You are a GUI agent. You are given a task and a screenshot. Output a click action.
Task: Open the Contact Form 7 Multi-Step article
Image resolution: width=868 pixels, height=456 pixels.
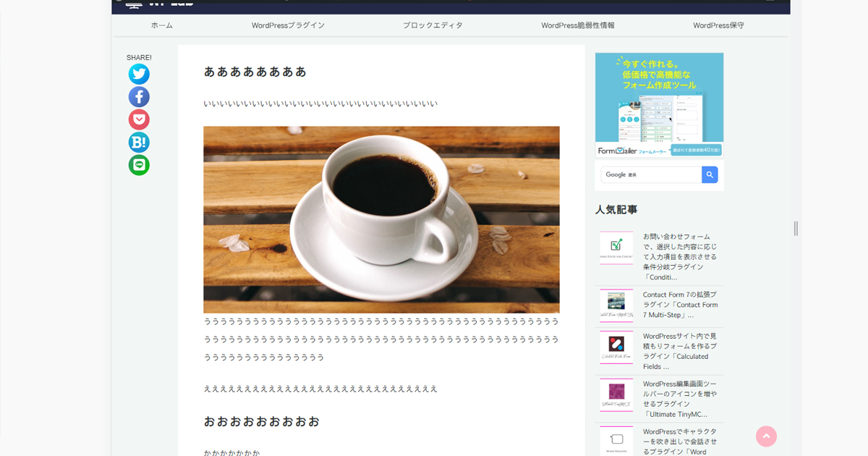(x=680, y=304)
